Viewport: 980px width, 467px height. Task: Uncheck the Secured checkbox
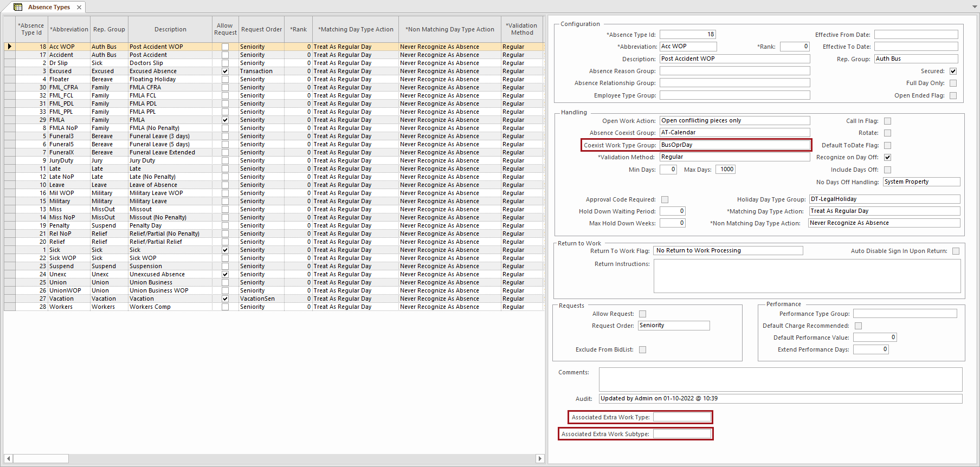pos(953,71)
